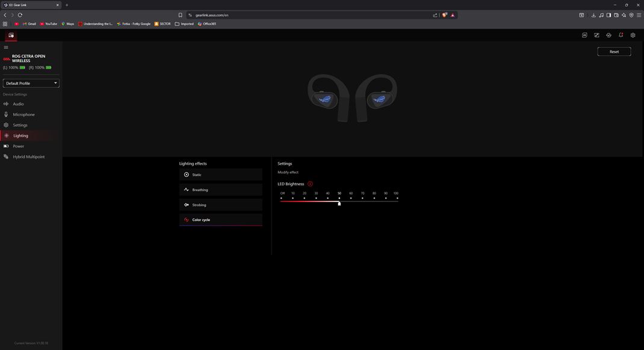The width and height of the screenshot is (644, 350).
Task: Open the Maps bookmark
Action: [68, 24]
